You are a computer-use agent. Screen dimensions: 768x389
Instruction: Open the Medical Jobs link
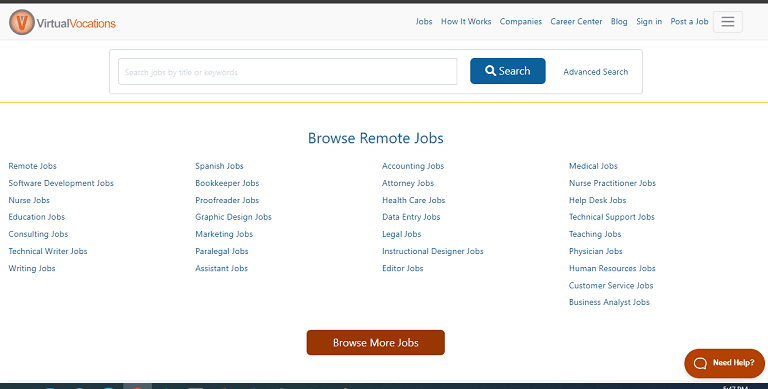coord(593,166)
